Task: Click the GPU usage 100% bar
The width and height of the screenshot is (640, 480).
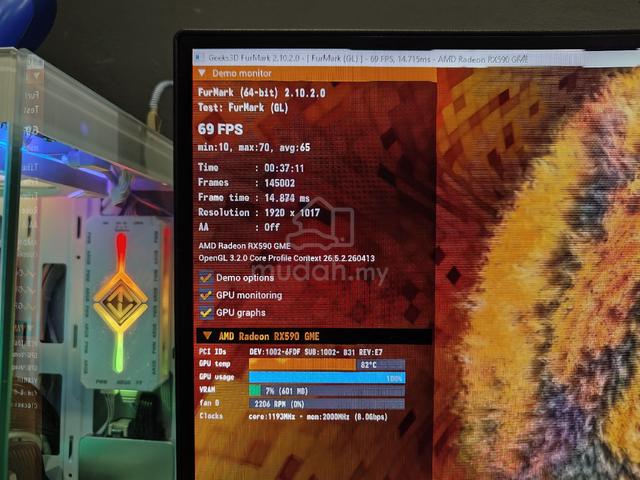Action: [327, 378]
